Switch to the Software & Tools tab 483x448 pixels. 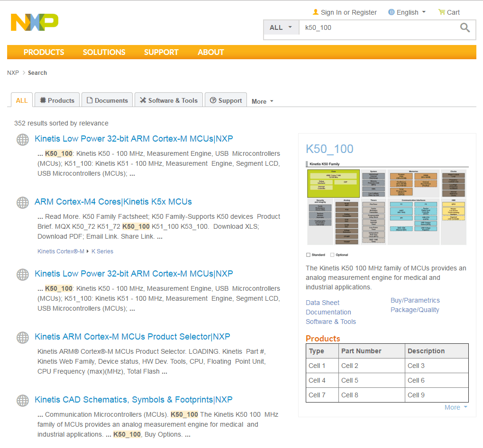[x=168, y=100]
